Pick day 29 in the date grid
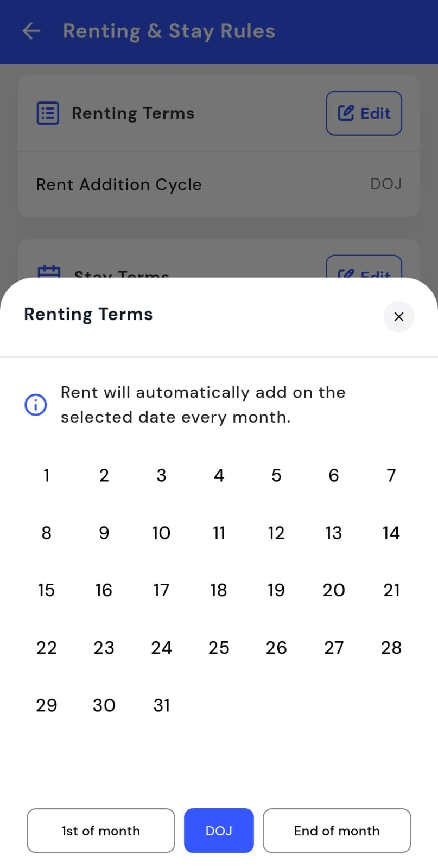 click(47, 705)
